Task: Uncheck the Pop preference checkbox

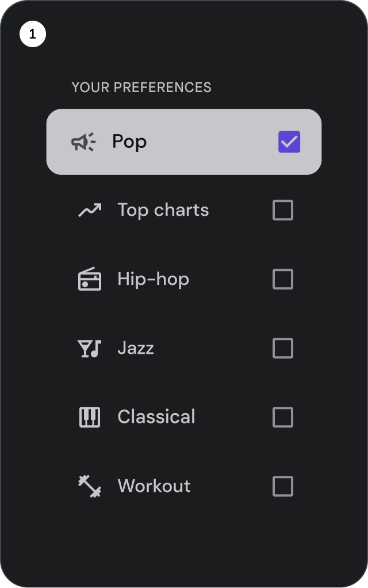Action: coord(289,142)
